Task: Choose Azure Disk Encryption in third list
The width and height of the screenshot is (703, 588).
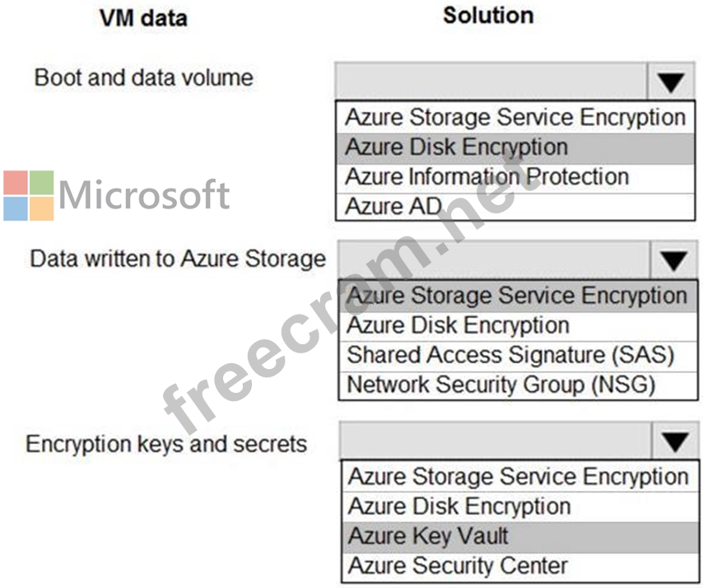Action: click(x=519, y=506)
